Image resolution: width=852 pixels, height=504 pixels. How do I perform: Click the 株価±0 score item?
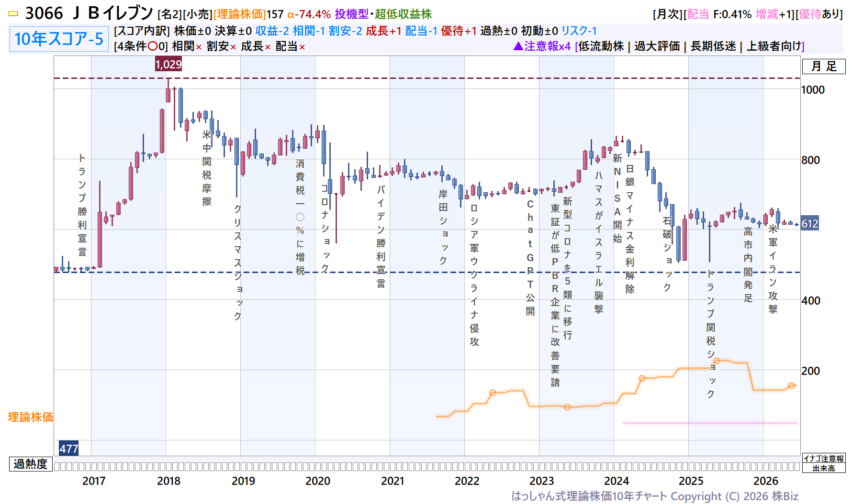(192, 31)
